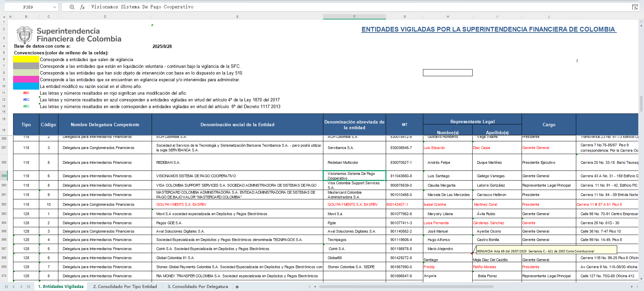The image size is (644, 291).
Task: Click the zoom magnifier icon in formula bar
Action: click(72, 7)
